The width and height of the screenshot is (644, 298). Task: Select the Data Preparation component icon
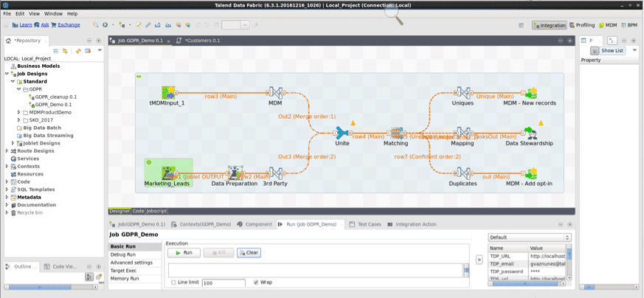click(x=235, y=173)
